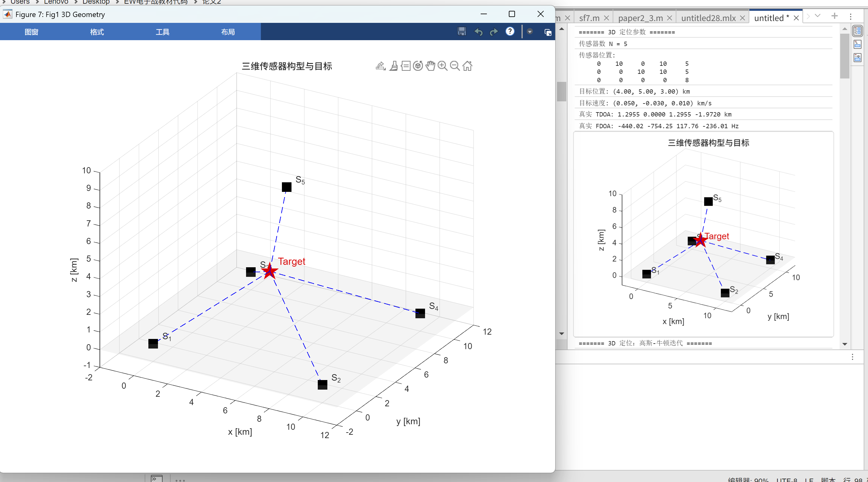Viewport: 868px width, 482px height.
Task: Close the paper2_3.m tab
Action: point(670,18)
